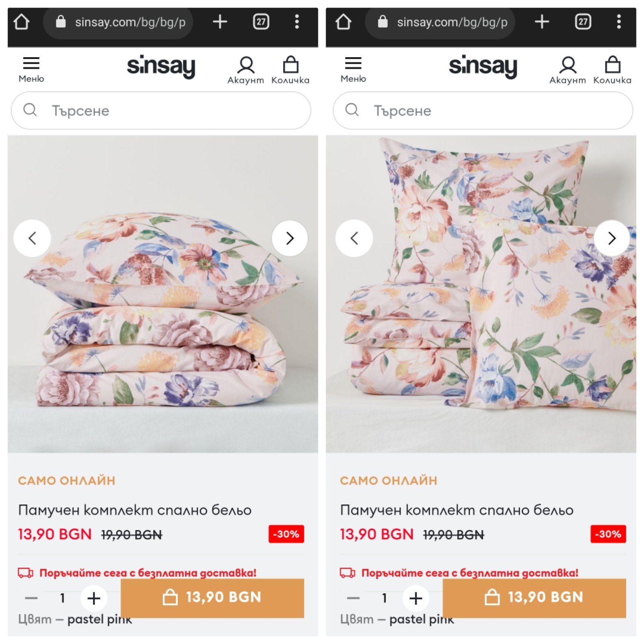This screenshot has width=644, height=644.
Task: Go to the next image in the right screenshot
Action: point(612,238)
